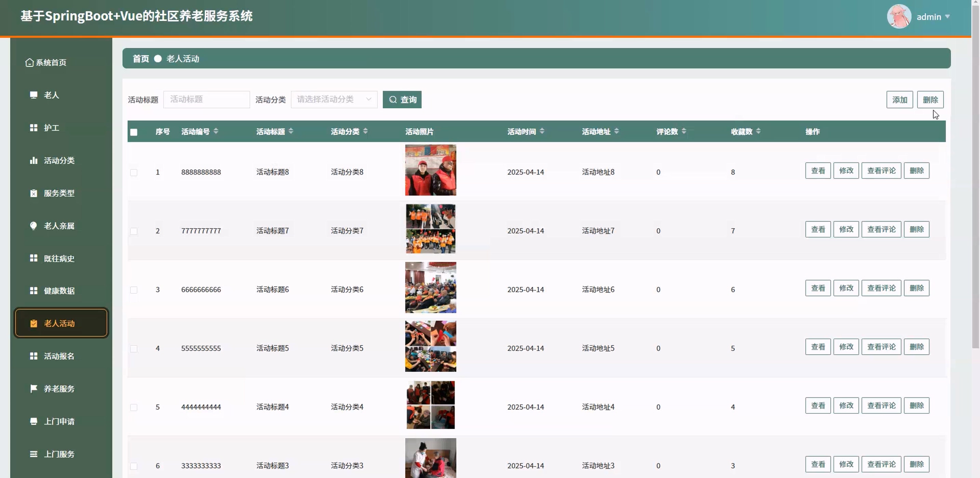Click the monitor icon next to 老人
This screenshot has height=478, width=980.
pyautogui.click(x=33, y=95)
